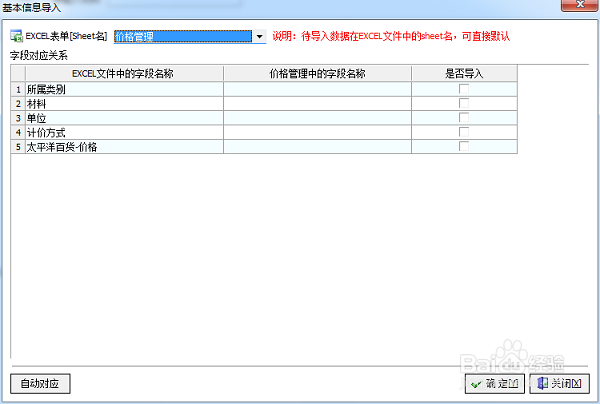Select row number 5 header
The height and width of the screenshot is (404, 600).
[x=18, y=147]
